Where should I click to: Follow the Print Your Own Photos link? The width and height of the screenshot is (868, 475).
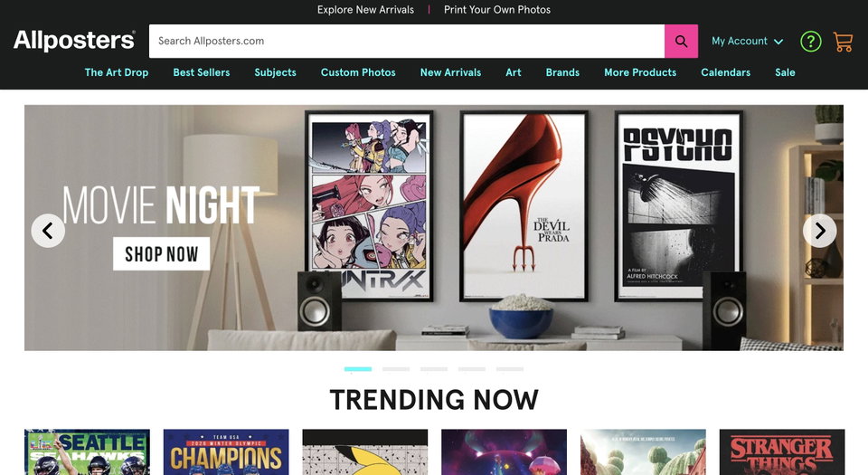click(x=497, y=9)
